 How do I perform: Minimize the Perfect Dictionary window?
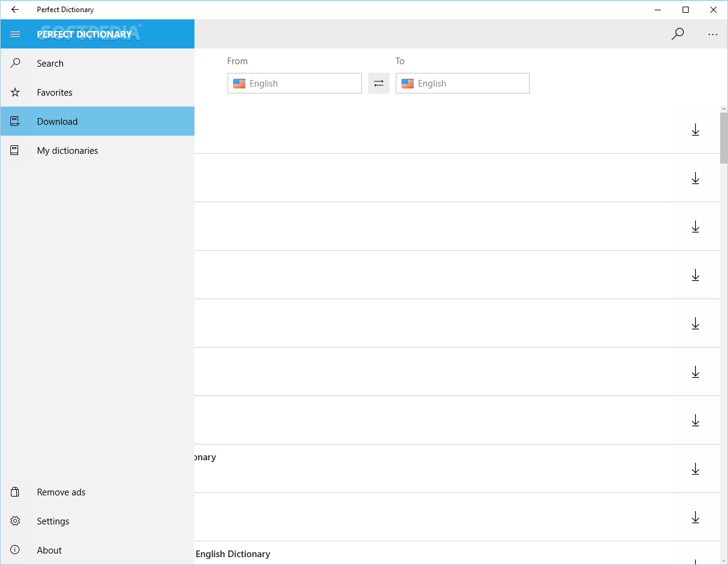658,10
